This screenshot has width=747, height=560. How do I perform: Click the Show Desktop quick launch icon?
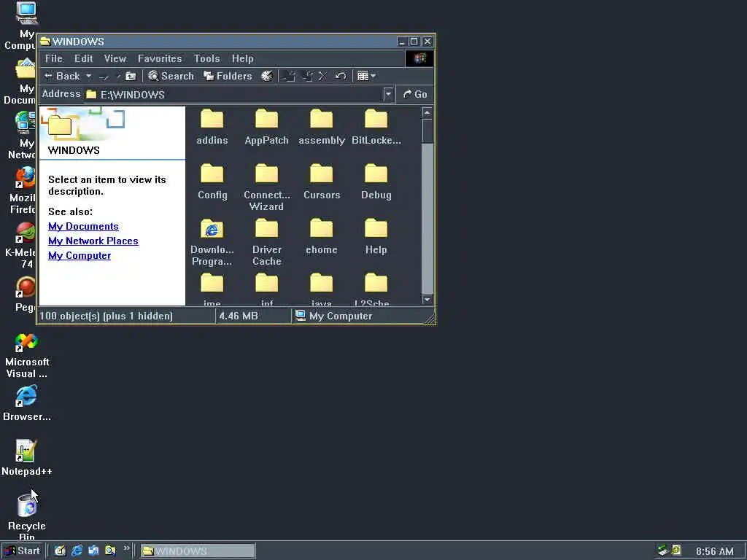click(60, 551)
